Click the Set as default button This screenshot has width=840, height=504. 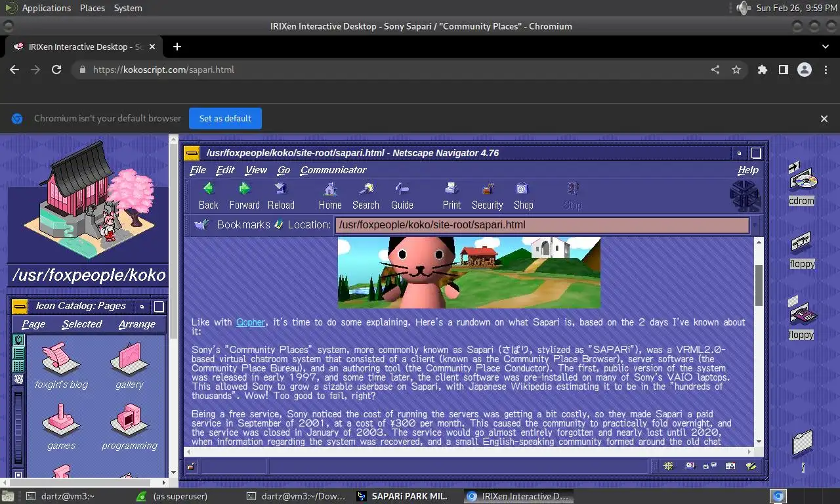(225, 118)
